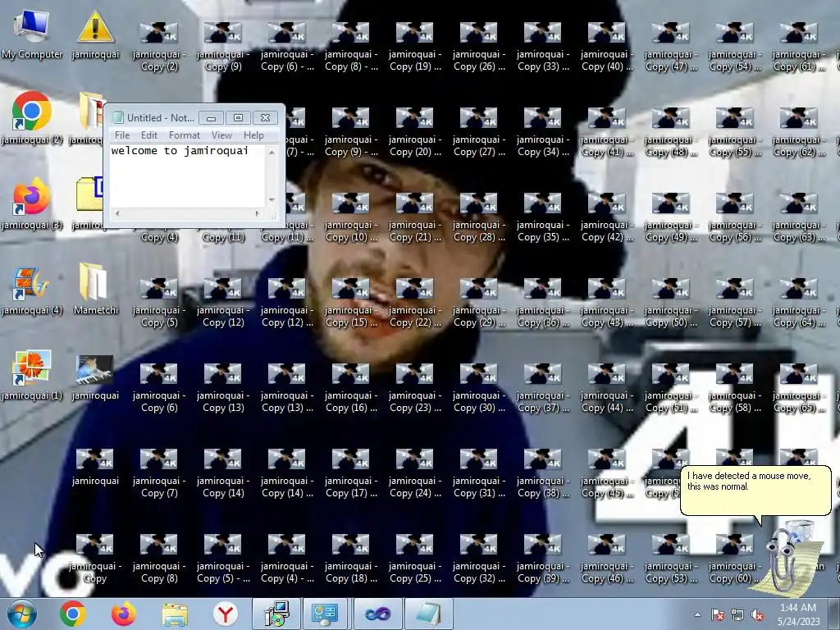Select the jamiroquai (4) desktop shortcut
840x630 pixels.
coord(32,291)
